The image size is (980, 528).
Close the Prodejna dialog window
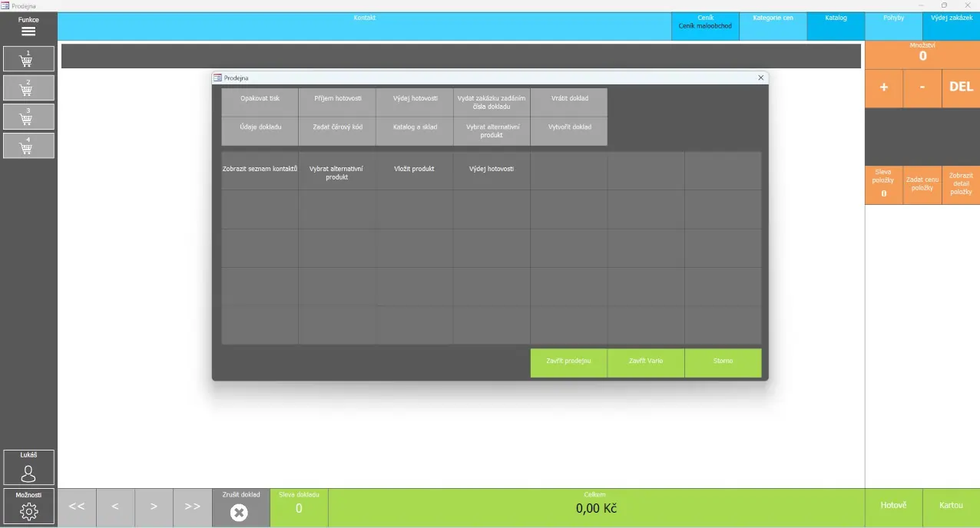pyautogui.click(x=760, y=78)
